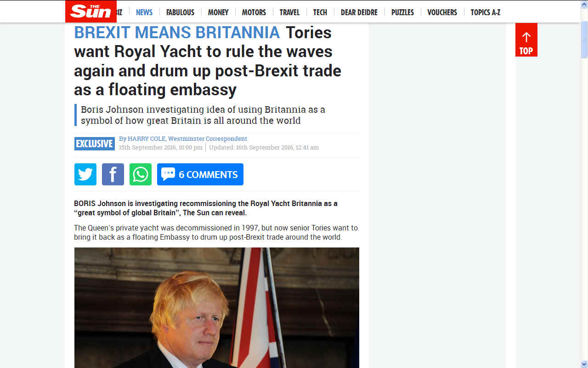Click the scrollbar down arrow

point(584,364)
